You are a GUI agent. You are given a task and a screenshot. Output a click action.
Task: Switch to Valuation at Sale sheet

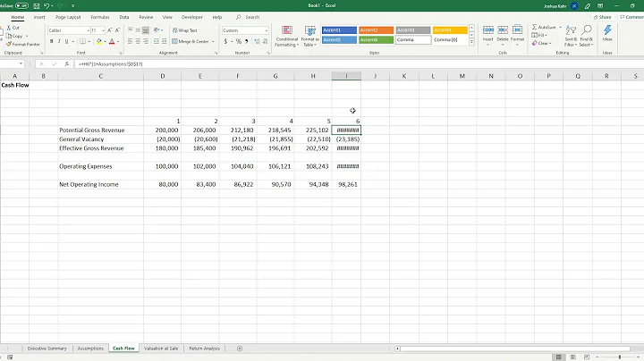click(x=161, y=348)
